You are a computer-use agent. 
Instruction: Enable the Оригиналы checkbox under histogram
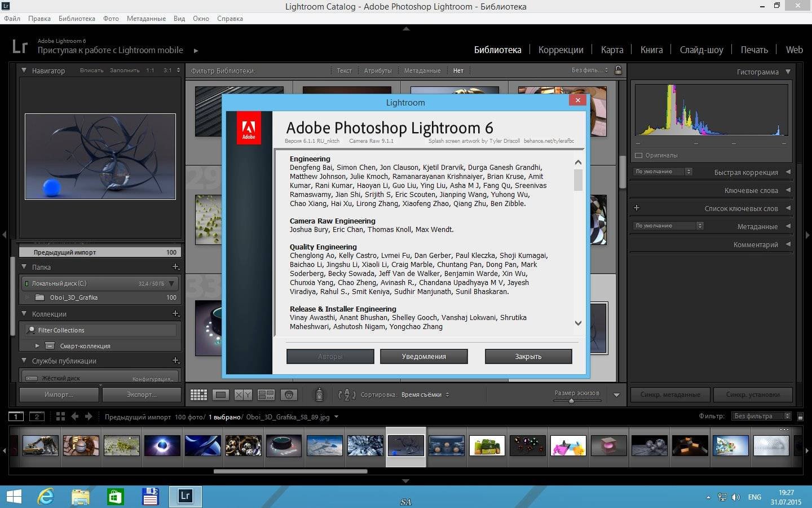coord(639,155)
